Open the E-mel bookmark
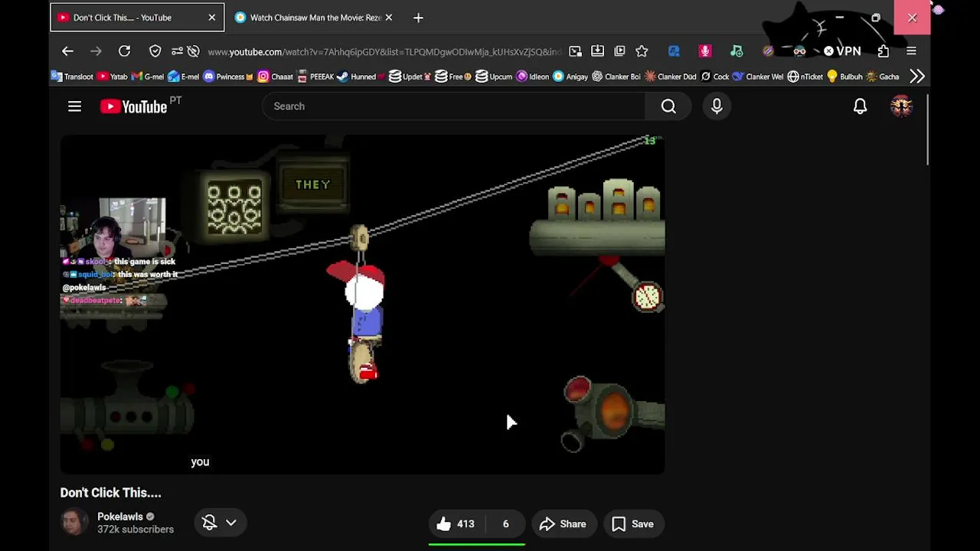Screen dimensions: 980x551 click(183, 77)
